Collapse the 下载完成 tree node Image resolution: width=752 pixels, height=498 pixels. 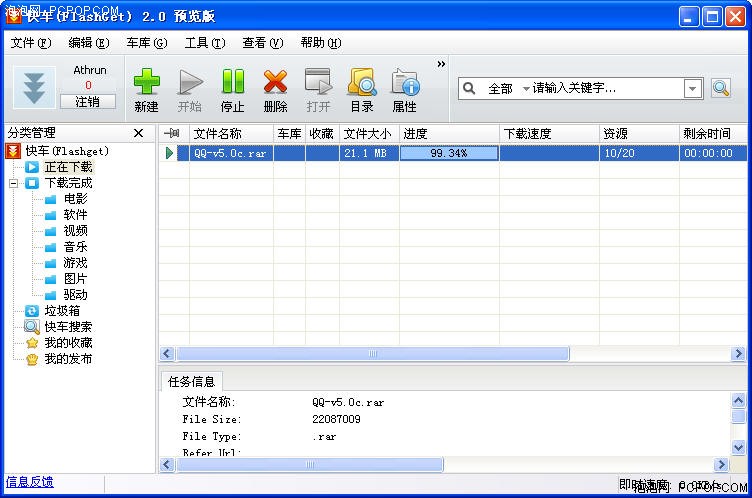click(x=13, y=183)
